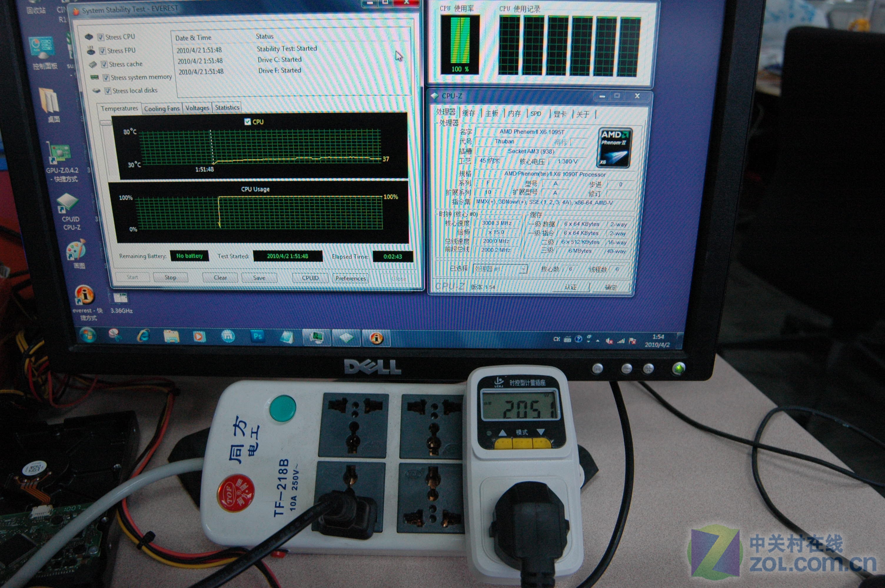Open the 桌面 folder desktop icon
This screenshot has width=885, height=588.
[51, 105]
